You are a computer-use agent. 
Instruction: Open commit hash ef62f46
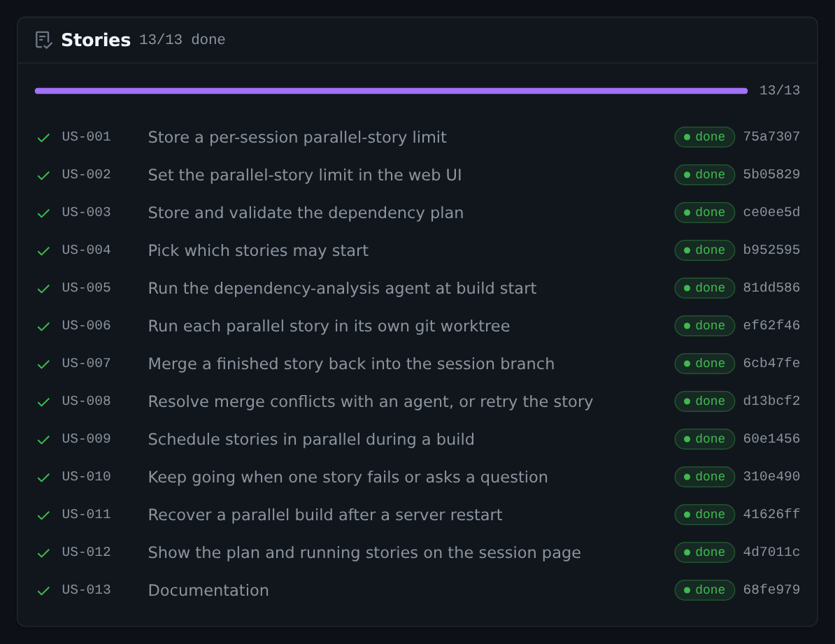(x=771, y=325)
